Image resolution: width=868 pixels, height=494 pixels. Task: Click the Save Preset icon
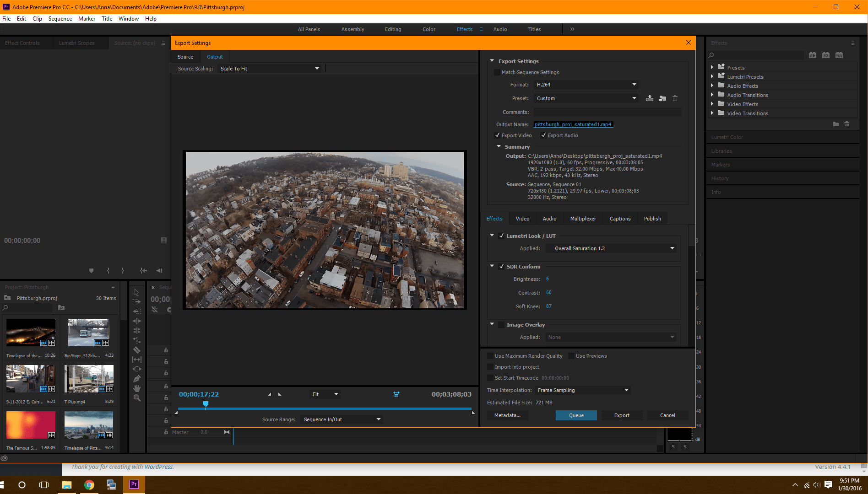click(x=649, y=98)
